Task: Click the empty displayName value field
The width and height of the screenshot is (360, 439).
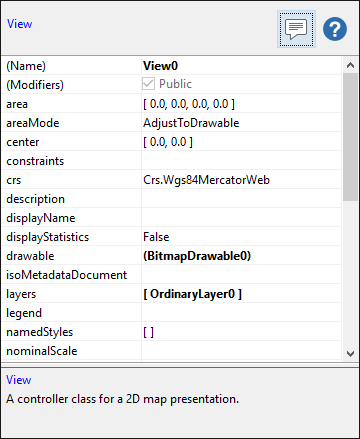Action: 241,218
